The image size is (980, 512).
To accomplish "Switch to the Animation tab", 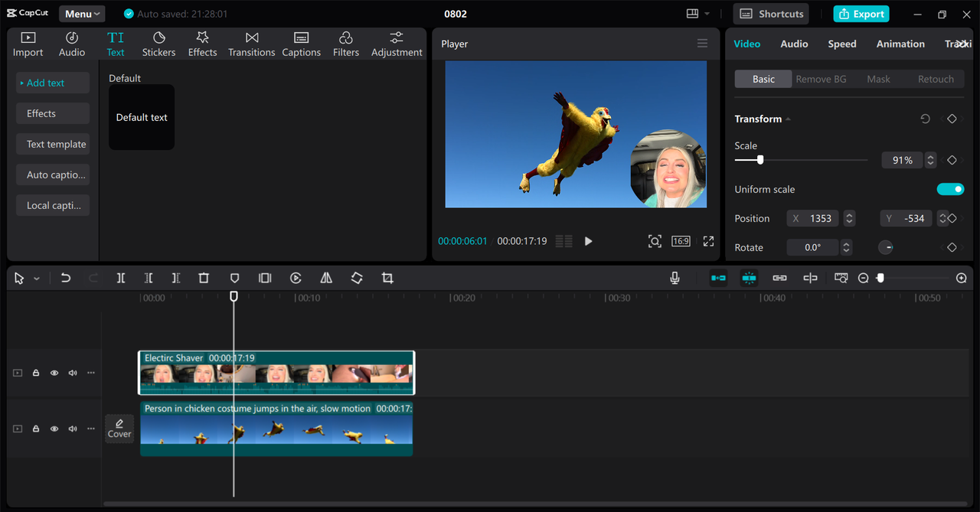I will pos(900,44).
